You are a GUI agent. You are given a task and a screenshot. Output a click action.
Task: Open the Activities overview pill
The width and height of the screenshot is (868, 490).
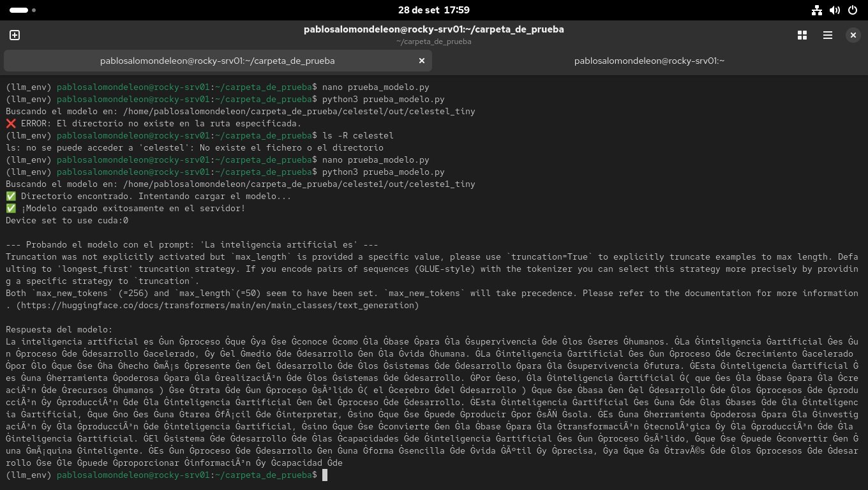click(x=19, y=10)
